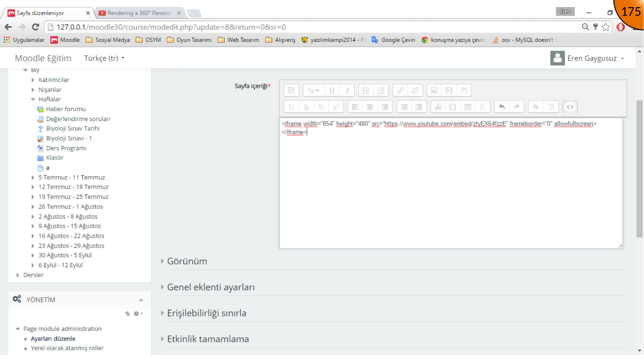Open Biyoloji Sınav Tarihi item
The width and height of the screenshot is (644, 362).
(x=73, y=128)
